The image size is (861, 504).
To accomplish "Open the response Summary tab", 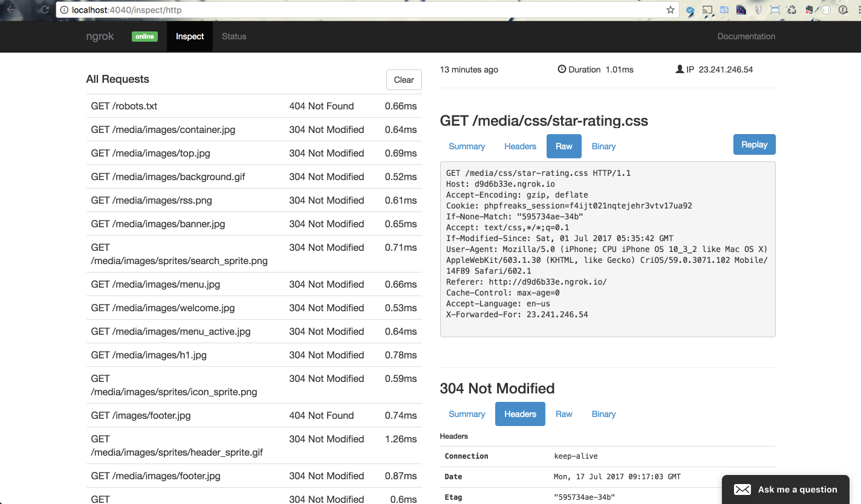I will [x=467, y=414].
